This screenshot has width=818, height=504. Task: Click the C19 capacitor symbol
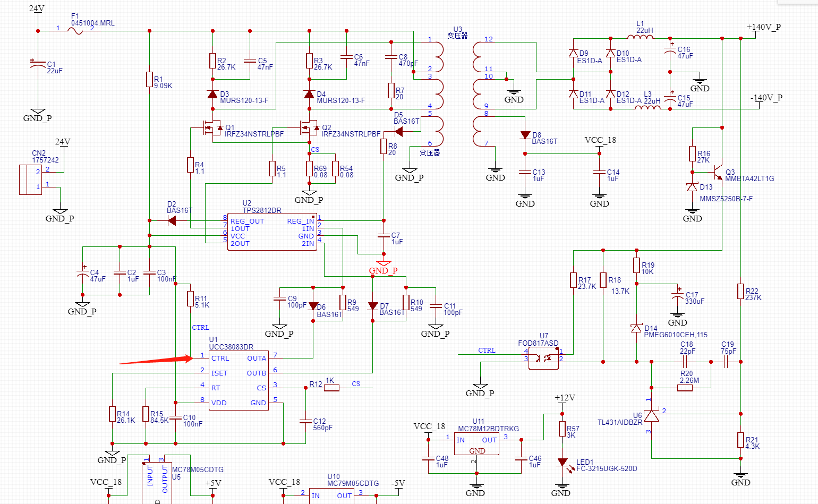point(726,362)
